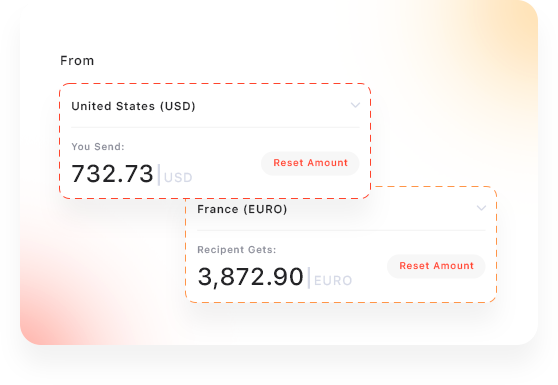This screenshot has width=558, height=385.
Task: Expand the United States (USD) chevron
Action: coord(355,105)
